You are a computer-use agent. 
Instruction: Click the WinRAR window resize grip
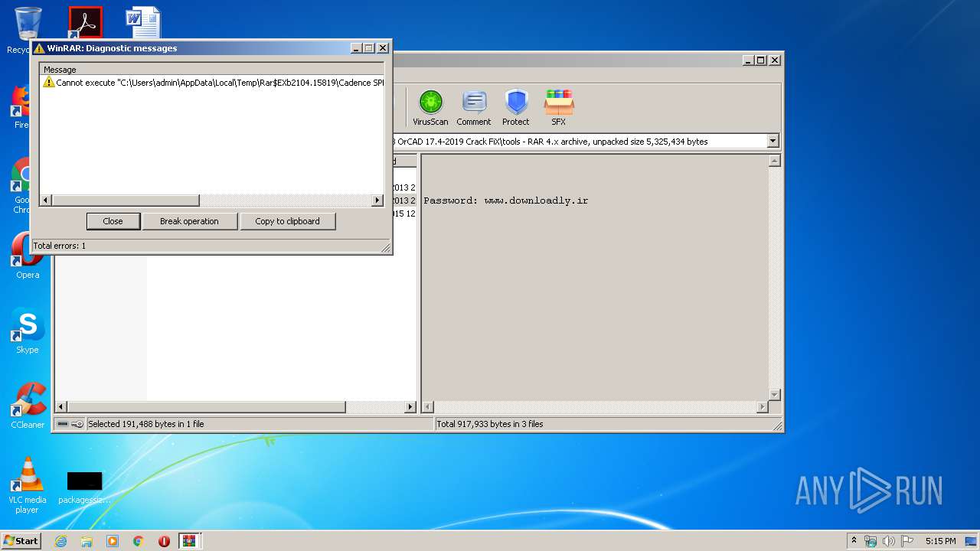coord(777,425)
